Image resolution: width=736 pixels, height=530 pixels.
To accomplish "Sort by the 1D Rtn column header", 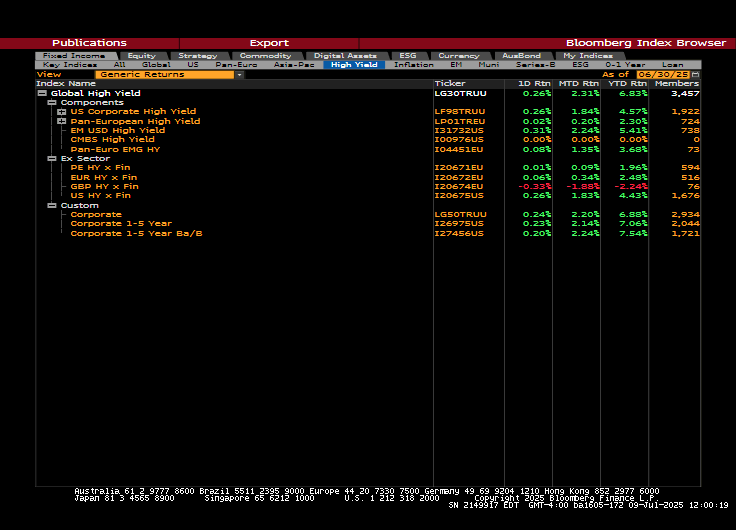I will click(534, 84).
